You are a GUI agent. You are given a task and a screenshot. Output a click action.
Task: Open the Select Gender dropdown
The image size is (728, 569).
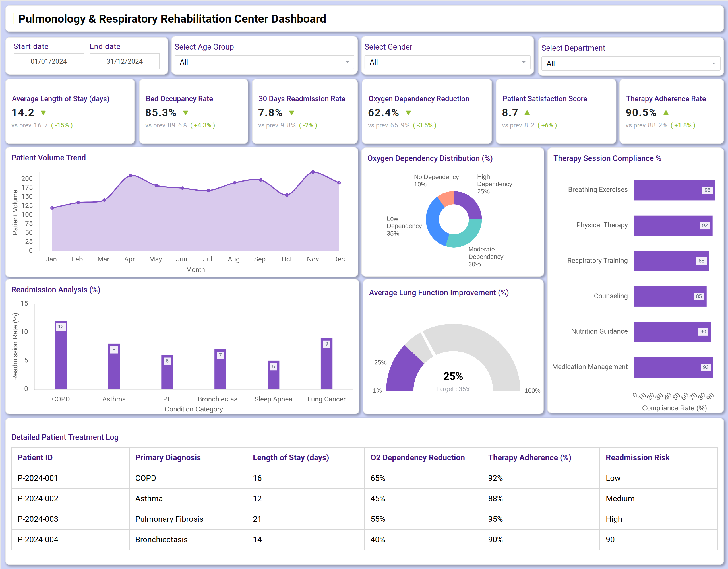[447, 62]
